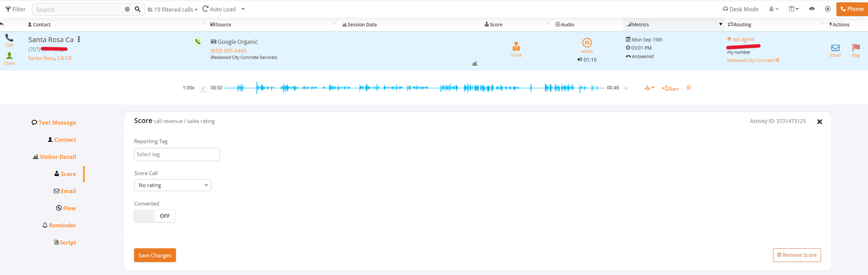
Task: Click the orange Phone button
Action: pos(852,9)
